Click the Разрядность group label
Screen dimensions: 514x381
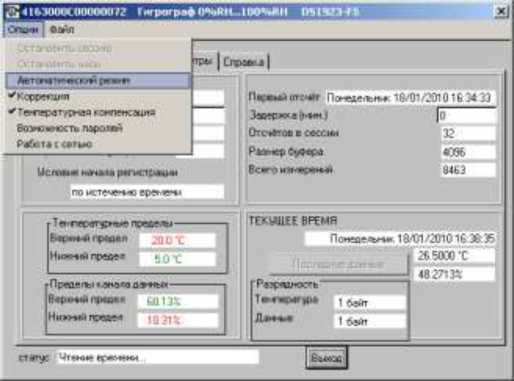[287, 284]
